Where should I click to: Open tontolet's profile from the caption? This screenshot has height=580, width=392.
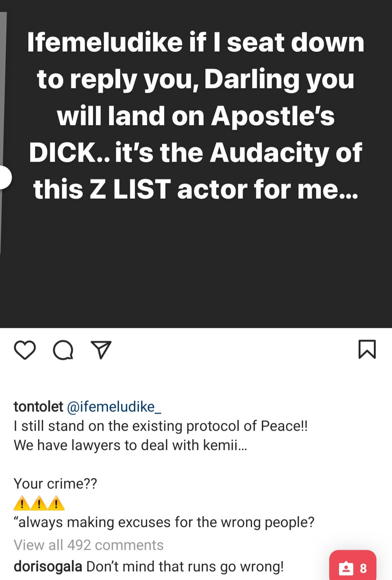pos(38,407)
